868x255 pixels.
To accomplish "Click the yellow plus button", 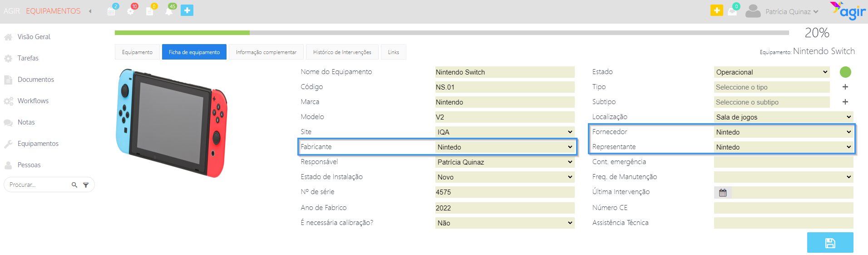I will (x=717, y=10).
